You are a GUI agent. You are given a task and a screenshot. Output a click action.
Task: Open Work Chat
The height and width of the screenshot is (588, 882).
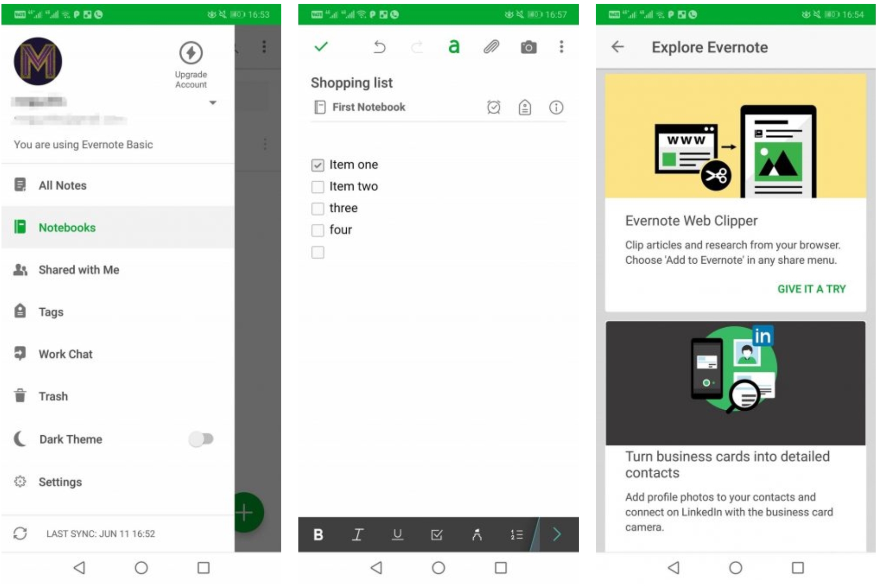(x=118, y=354)
